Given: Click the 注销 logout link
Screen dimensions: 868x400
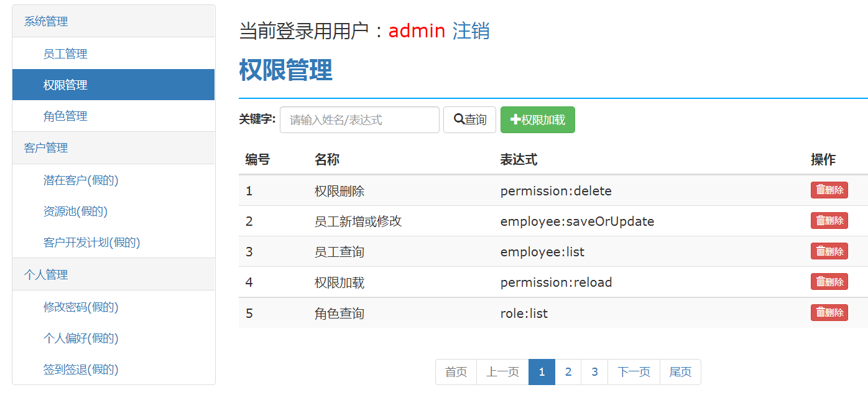Looking at the screenshot, I should [471, 30].
